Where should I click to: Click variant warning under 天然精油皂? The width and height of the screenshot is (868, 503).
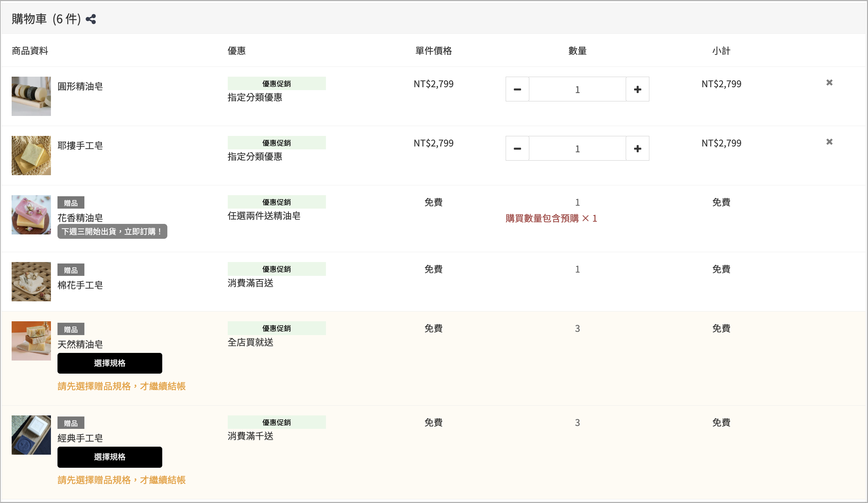(x=122, y=386)
